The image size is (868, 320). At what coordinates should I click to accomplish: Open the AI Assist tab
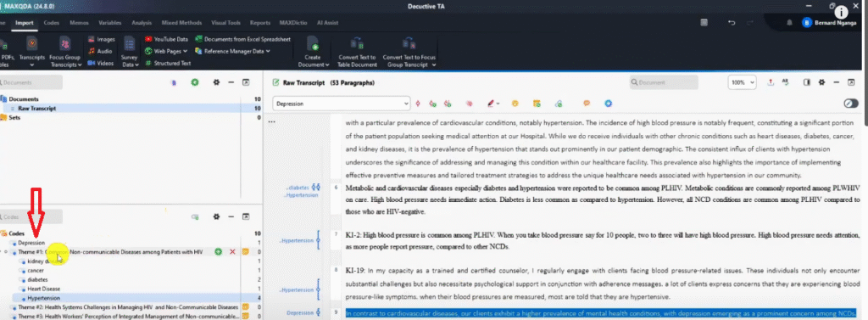[328, 23]
